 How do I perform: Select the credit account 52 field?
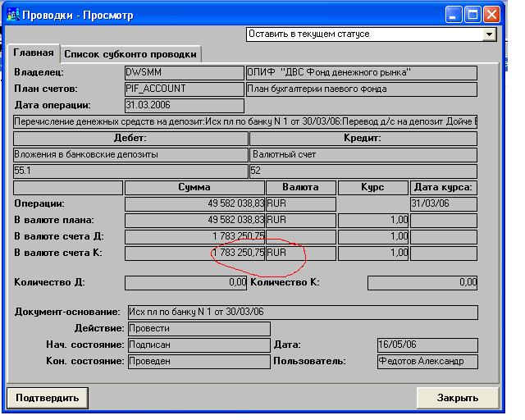(x=363, y=171)
